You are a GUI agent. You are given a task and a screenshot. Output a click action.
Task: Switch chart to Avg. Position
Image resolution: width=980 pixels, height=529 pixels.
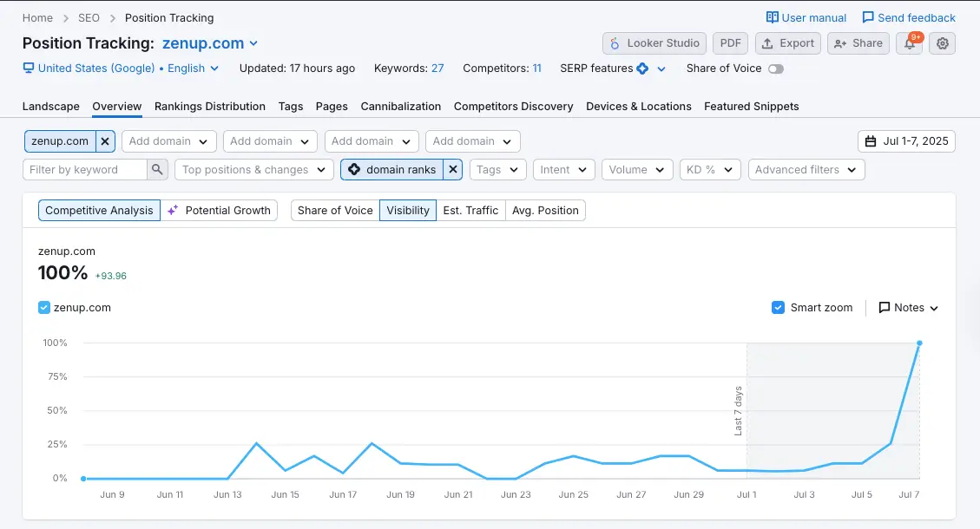pos(545,211)
